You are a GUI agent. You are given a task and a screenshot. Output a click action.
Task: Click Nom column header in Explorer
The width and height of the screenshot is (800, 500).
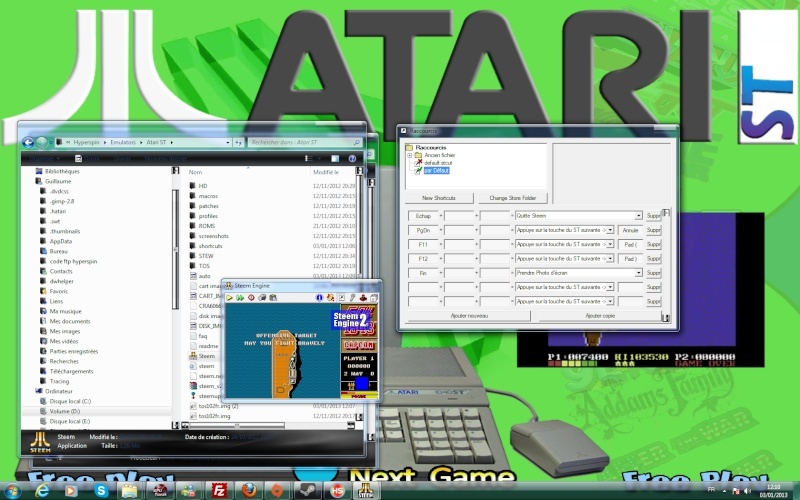click(195, 172)
